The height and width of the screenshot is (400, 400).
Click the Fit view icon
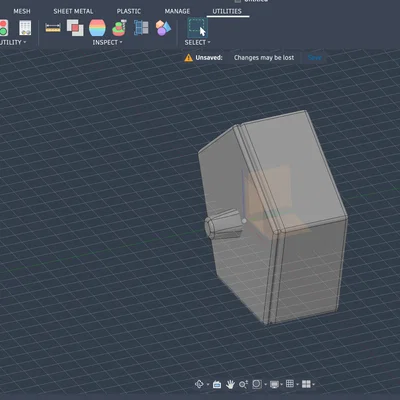(x=257, y=384)
